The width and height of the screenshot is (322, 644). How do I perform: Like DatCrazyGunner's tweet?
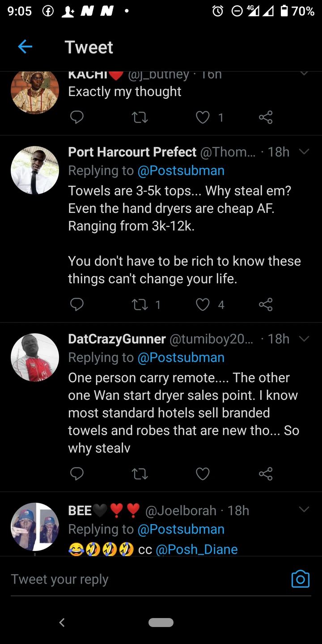[203, 474]
